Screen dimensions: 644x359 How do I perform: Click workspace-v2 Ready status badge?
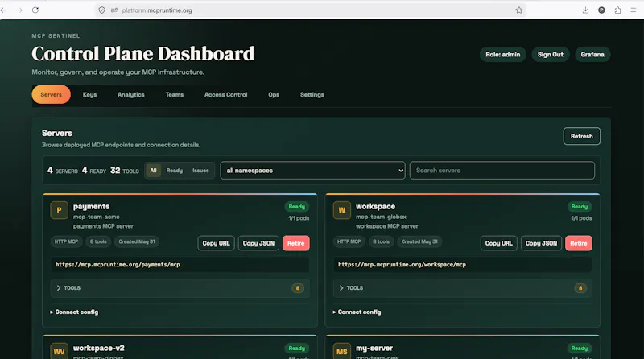[297, 349]
